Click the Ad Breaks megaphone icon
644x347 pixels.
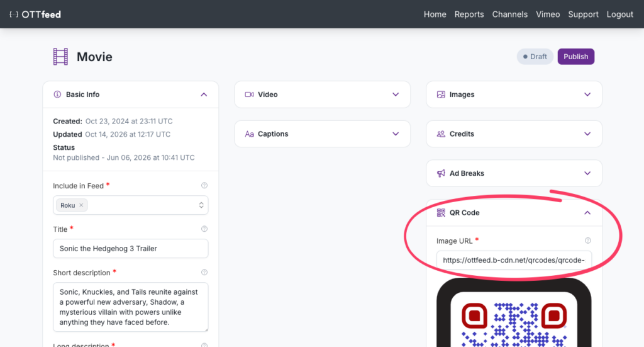click(441, 174)
